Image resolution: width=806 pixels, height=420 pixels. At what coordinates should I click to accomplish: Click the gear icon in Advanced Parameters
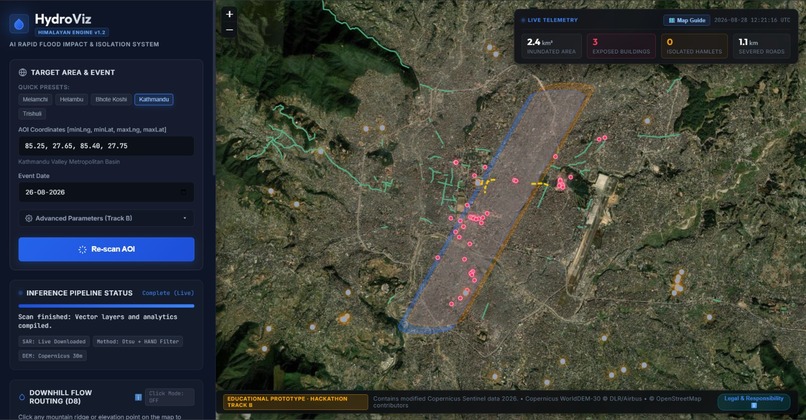[29, 218]
